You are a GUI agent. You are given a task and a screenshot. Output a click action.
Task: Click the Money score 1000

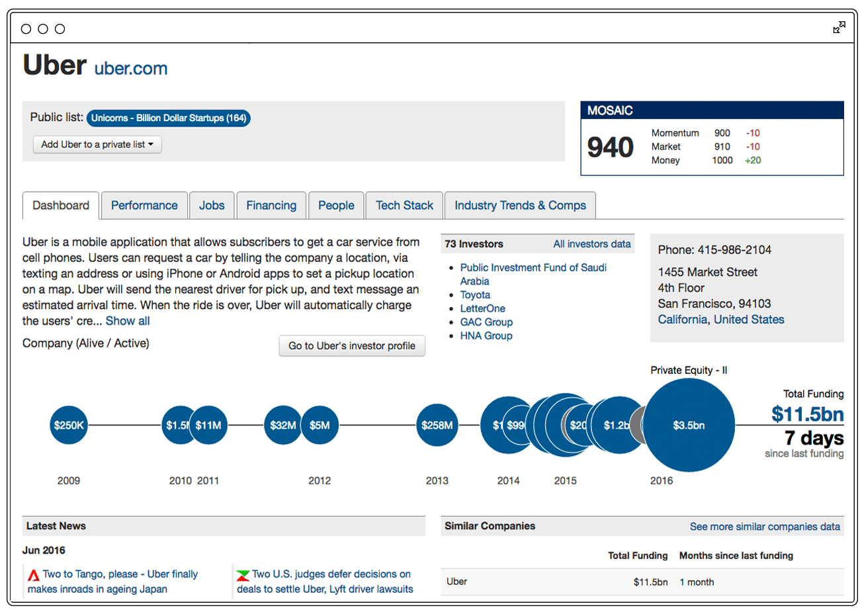(722, 160)
